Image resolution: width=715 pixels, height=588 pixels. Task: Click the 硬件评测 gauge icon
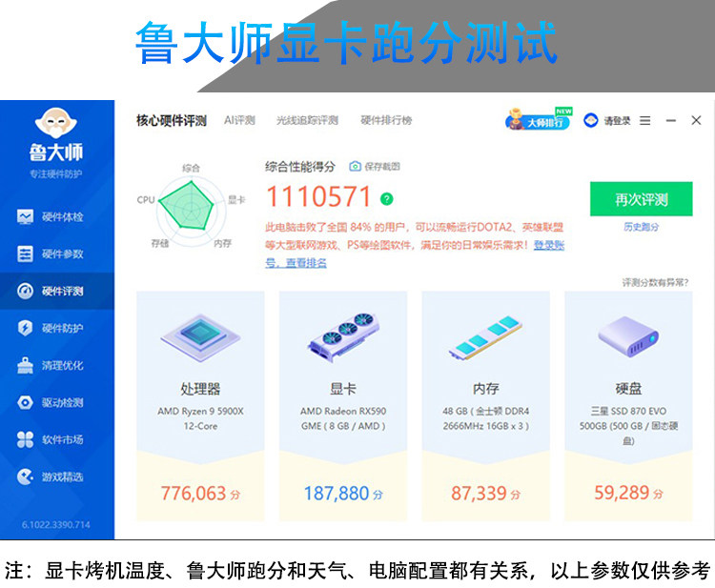click(25, 291)
